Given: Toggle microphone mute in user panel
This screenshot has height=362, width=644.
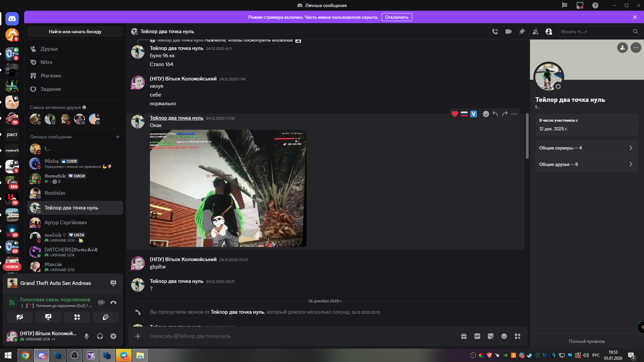Looking at the screenshot, I should (87, 336).
